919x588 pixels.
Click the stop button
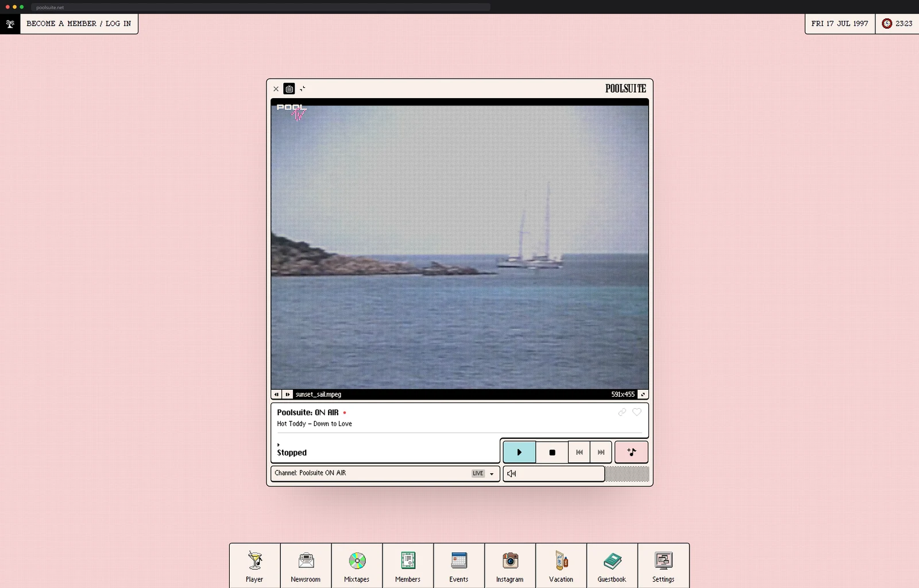click(x=552, y=452)
